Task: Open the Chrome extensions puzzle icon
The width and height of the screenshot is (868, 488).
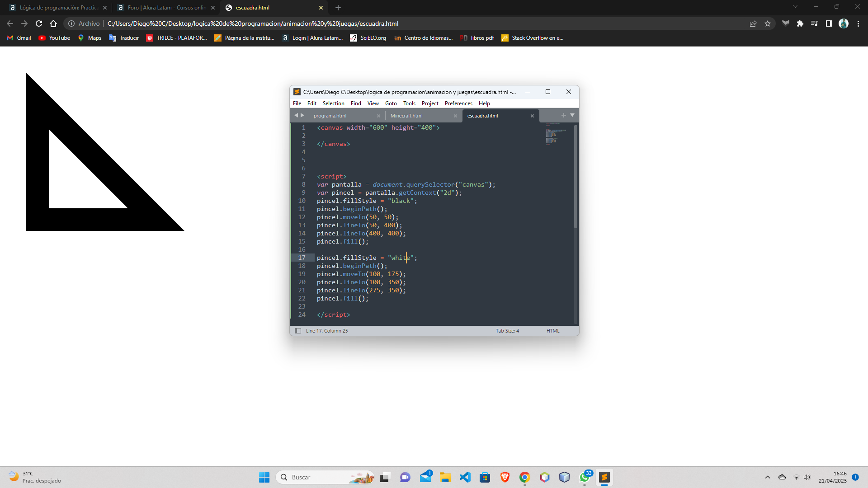Action: [x=800, y=23]
